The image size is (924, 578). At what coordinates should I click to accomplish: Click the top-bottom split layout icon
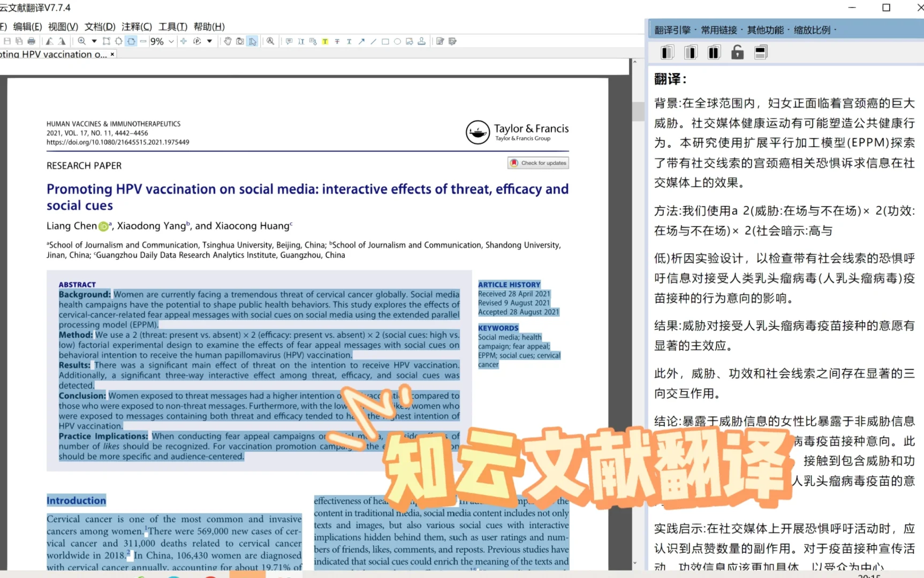(761, 52)
